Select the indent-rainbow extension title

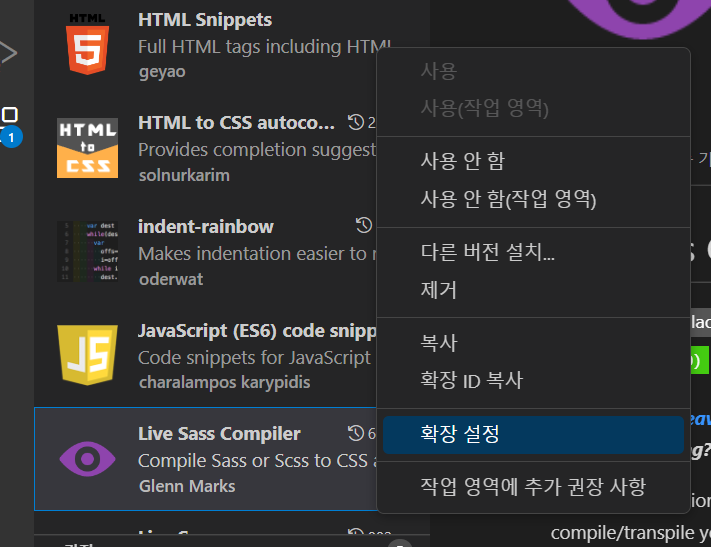pos(205,227)
